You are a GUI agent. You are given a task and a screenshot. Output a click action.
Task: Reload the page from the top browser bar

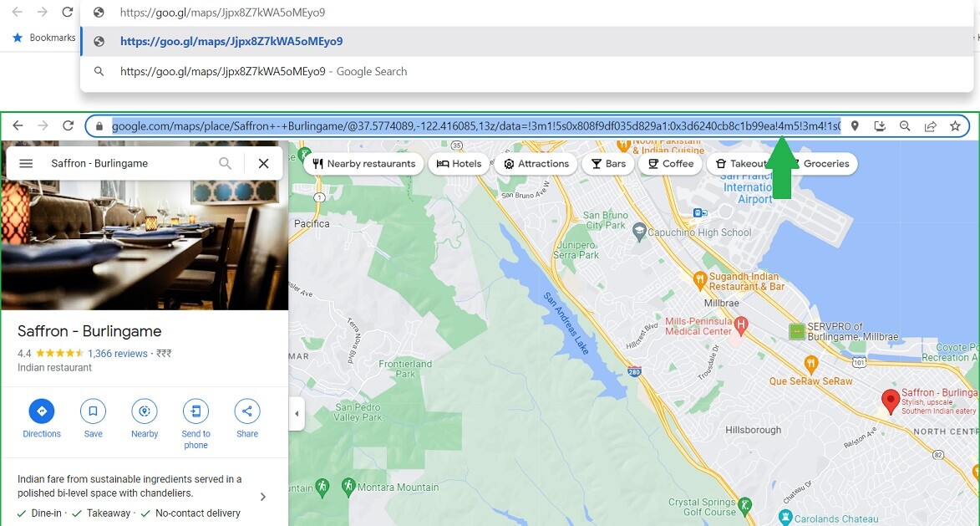click(68, 12)
